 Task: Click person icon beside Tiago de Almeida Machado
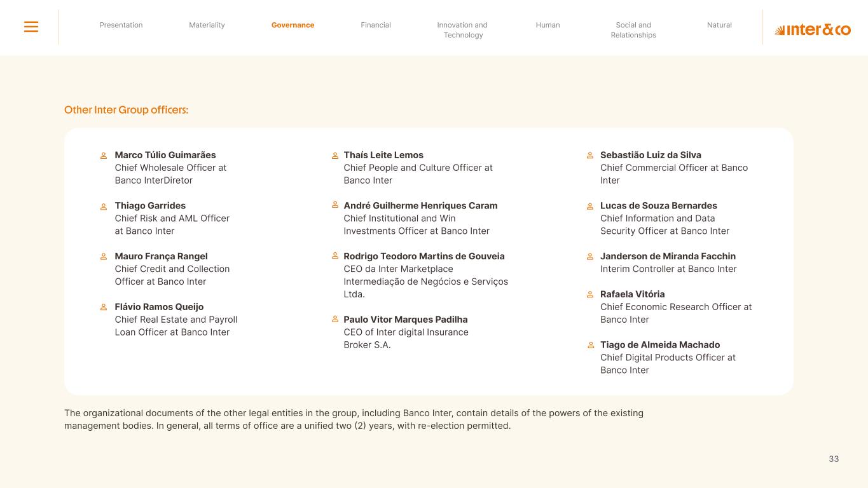pos(590,345)
